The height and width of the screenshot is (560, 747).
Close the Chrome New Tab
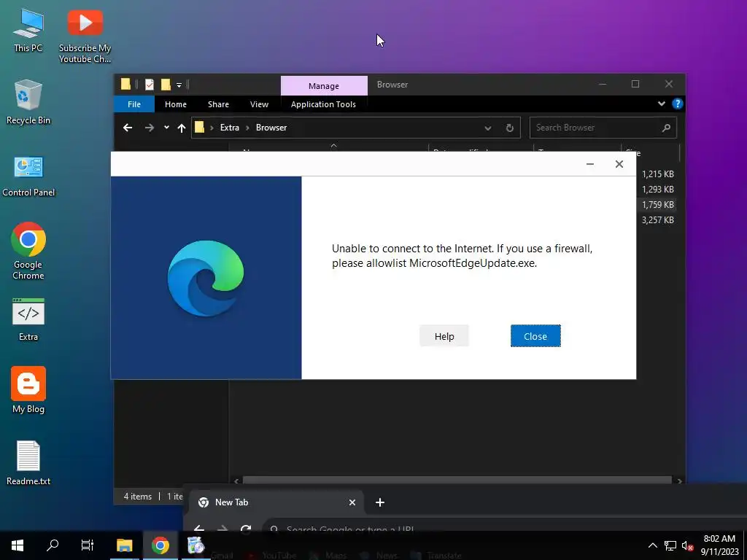352,502
